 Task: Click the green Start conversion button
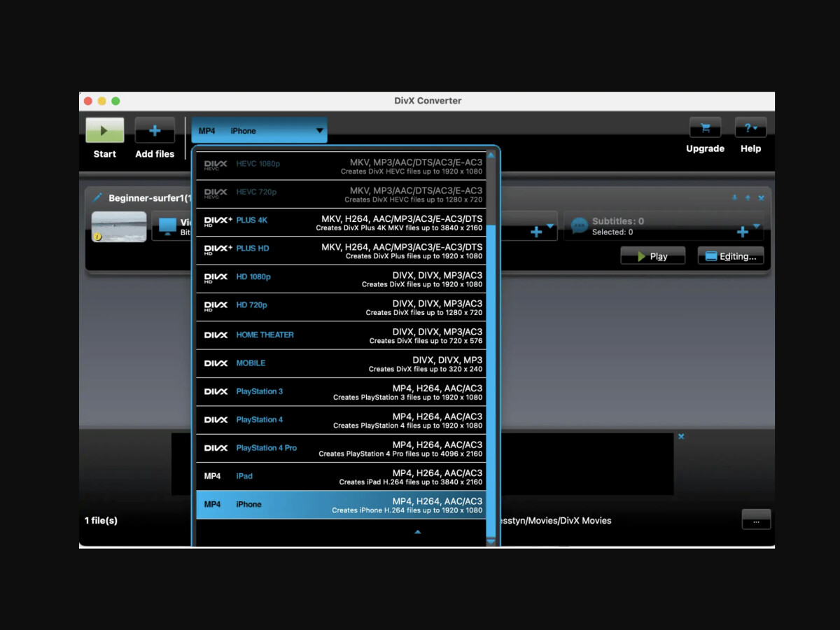coord(104,131)
